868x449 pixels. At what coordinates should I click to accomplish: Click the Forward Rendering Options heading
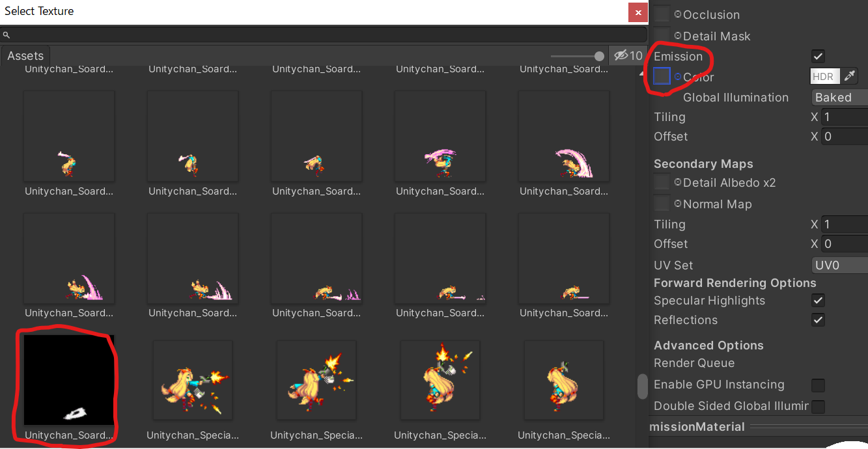pos(735,283)
